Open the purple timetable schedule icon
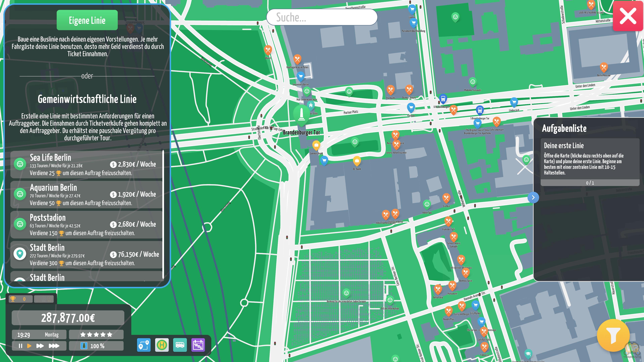Image resolution: width=644 pixels, height=362 pixels. click(x=198, y=345)
